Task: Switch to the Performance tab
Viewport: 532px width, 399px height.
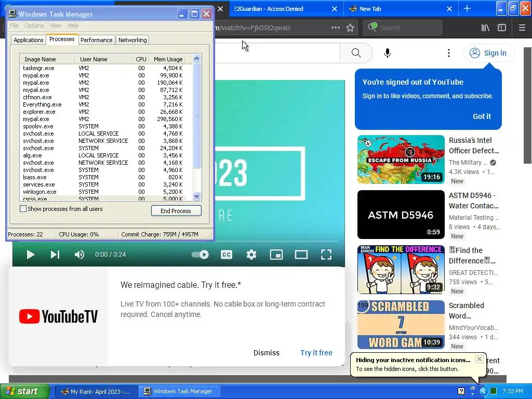Action: click(x=96, y=40)
